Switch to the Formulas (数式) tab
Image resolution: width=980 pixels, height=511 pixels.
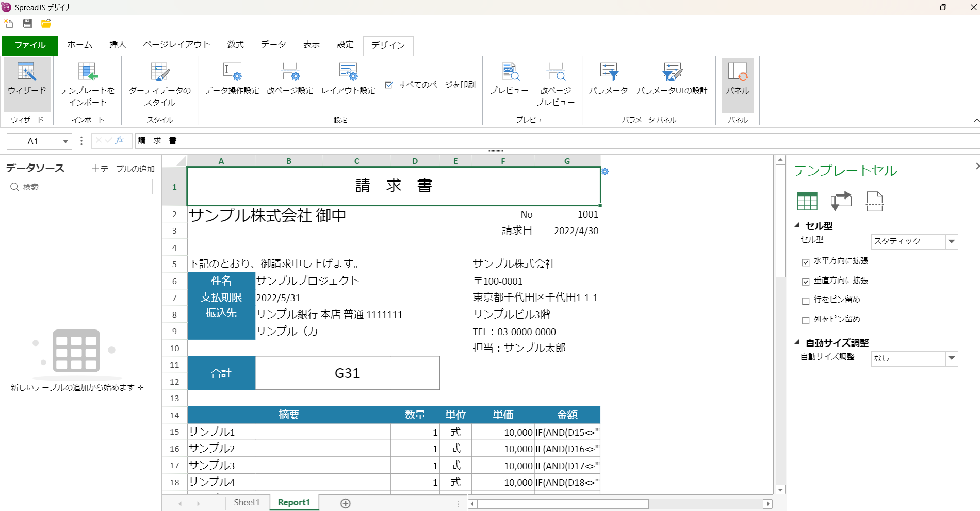[x=236, y=45]
